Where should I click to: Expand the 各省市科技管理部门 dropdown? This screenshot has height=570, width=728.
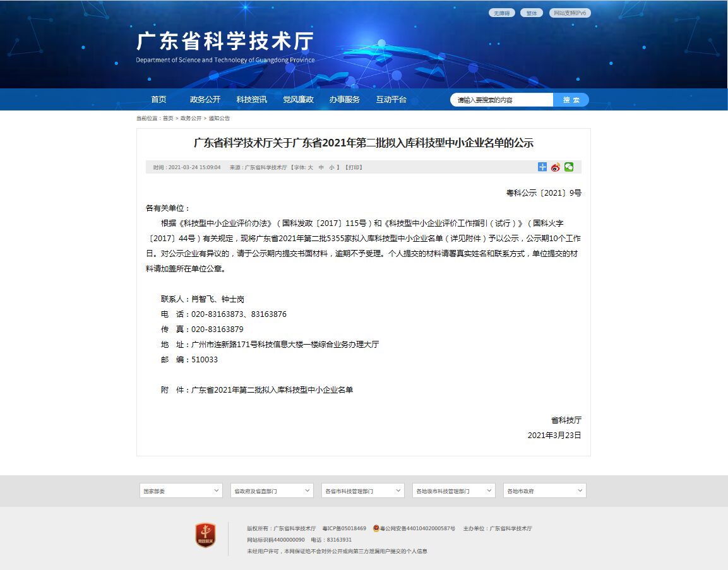[x=363, y=490]
